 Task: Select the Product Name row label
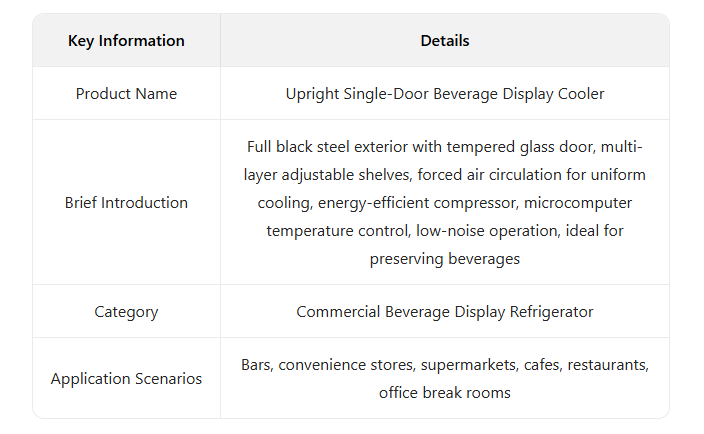coord(126,94)
